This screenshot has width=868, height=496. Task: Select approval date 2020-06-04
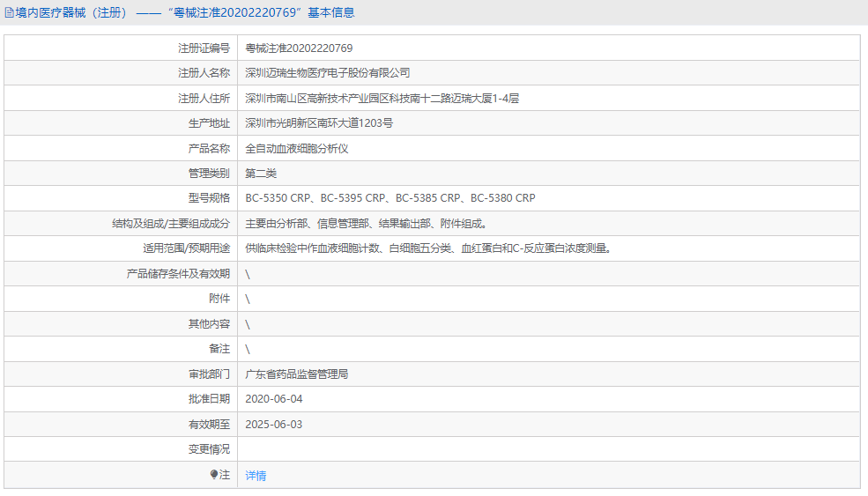click(274, 399)
